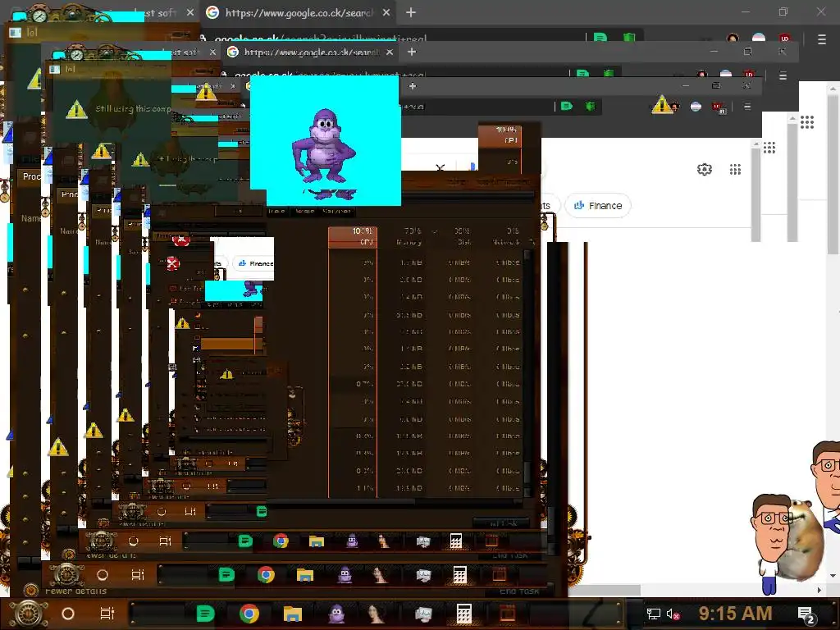Viewport: 840px width, 630px height.
Task: Open the Action Center notification icon
Action: [806, 614]
